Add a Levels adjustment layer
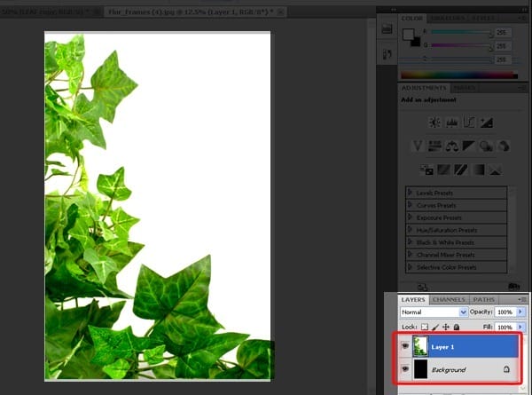The width and height of the screenshot is (532, 395). pyautogui.click(x=452, y=122)
